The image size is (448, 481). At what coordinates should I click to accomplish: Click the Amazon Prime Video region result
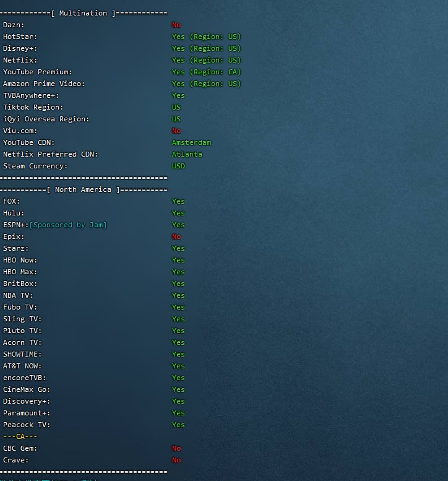(x=207, y=84)
